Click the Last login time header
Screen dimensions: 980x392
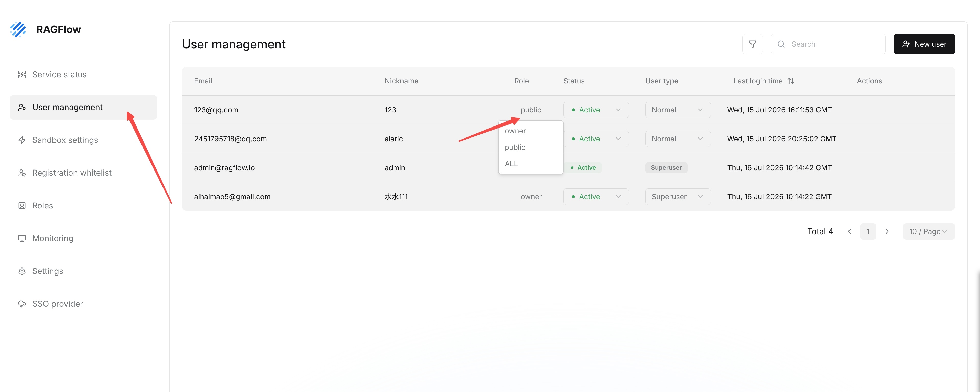click(758, 81)
